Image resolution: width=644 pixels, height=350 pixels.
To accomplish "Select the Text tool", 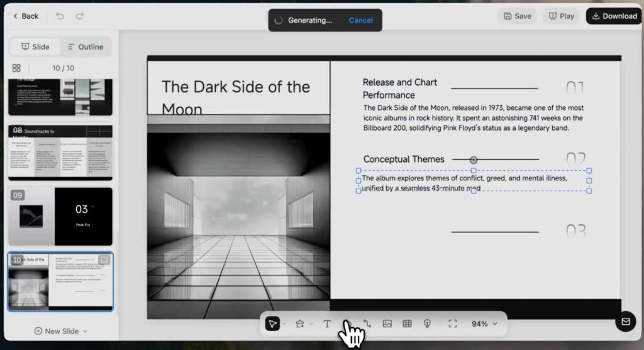I will pyautogui.click(x=327, y=324).
